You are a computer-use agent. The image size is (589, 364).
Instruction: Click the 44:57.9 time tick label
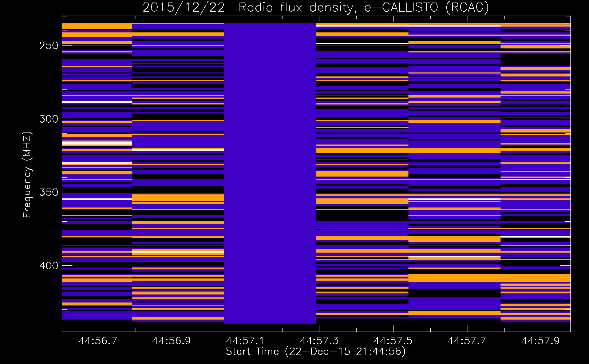coord(541,341)
